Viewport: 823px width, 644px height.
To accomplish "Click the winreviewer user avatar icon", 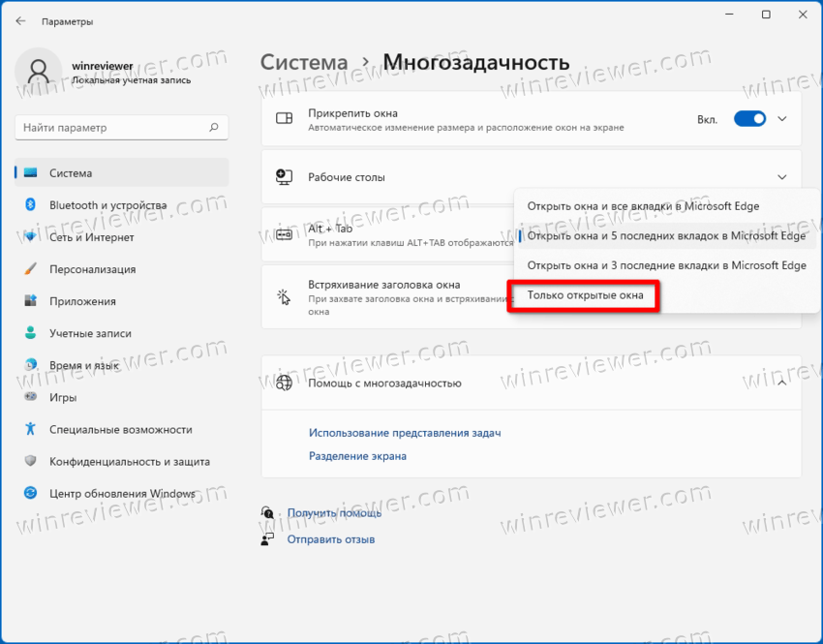I will [39, 72].
